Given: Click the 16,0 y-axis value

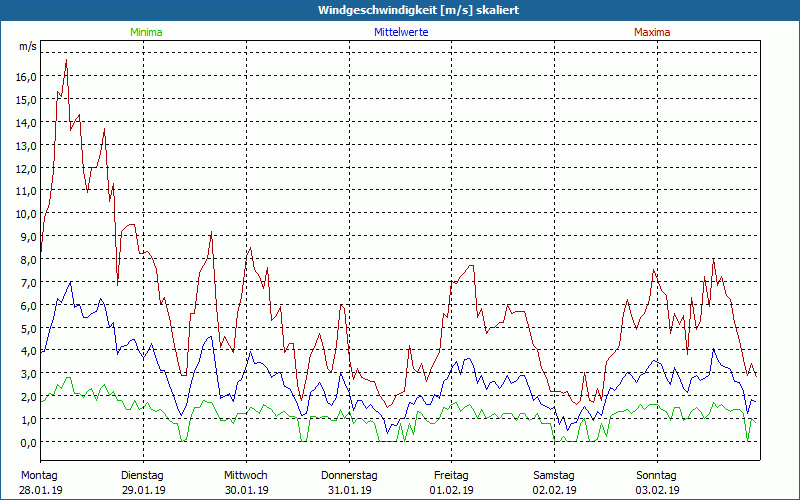Looking at the screenshot, I should click(x=26, y=76).
